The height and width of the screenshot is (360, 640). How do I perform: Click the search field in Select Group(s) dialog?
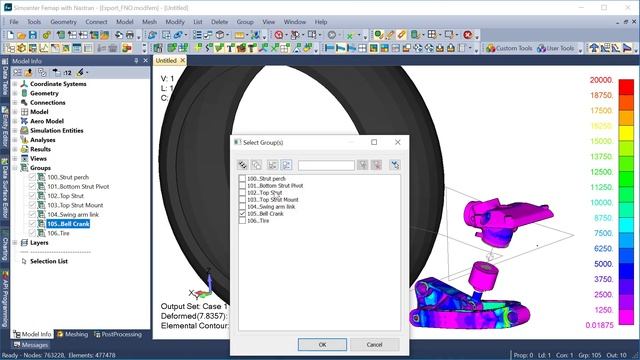[326, 165]
